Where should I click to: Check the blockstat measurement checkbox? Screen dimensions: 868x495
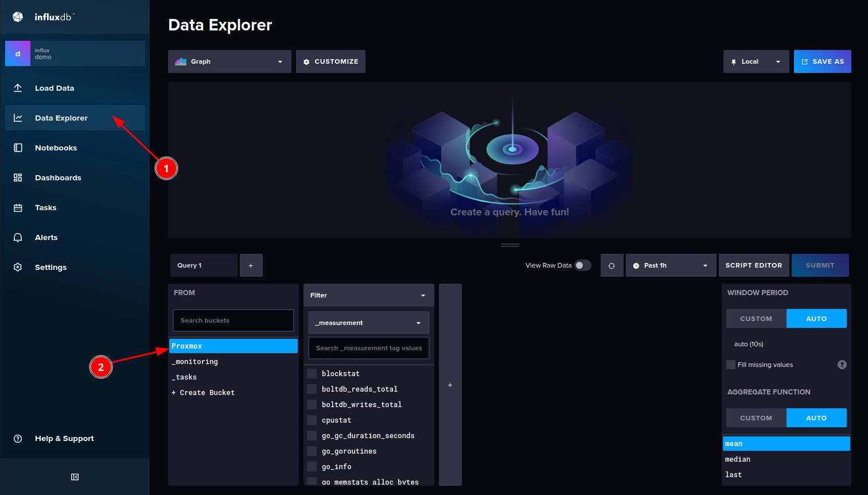coord(312,373)
